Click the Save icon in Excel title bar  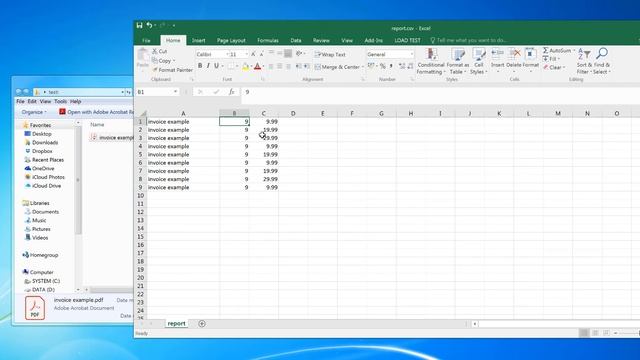[x=140, y=25]
